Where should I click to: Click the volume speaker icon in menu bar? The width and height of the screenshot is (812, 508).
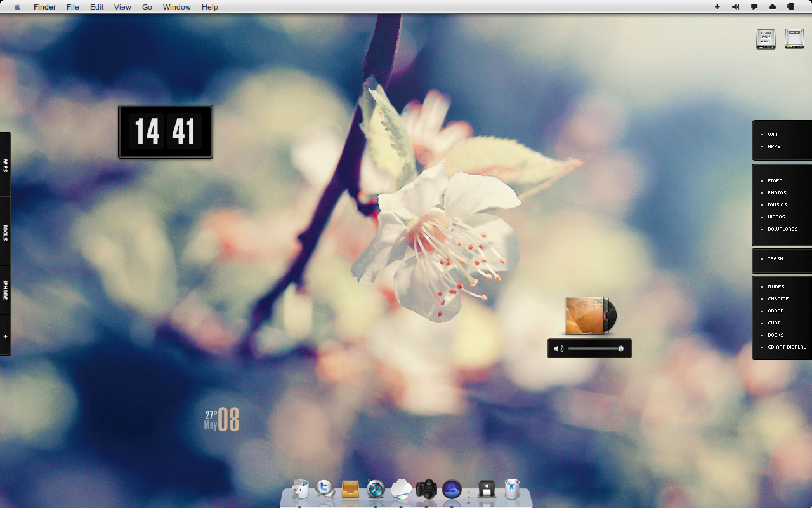[x=735, y=7]
